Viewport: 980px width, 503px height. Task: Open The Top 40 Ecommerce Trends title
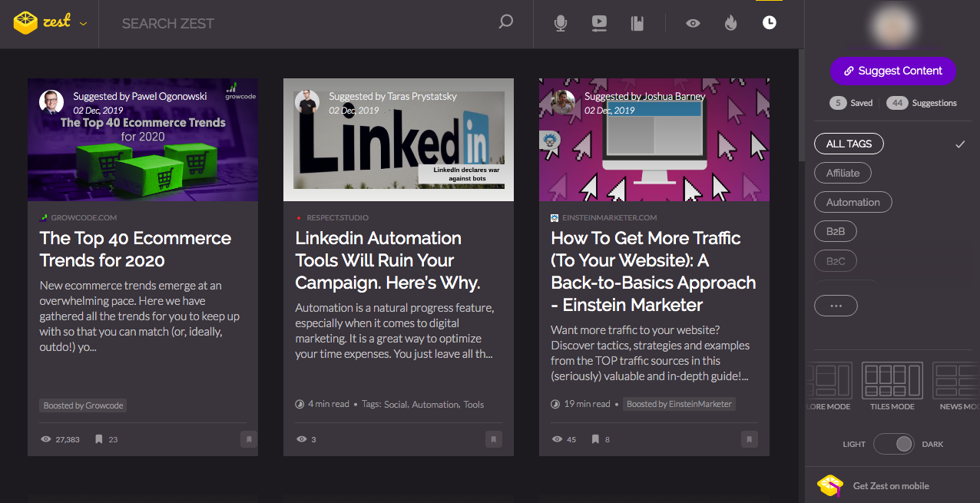[135, 249]
